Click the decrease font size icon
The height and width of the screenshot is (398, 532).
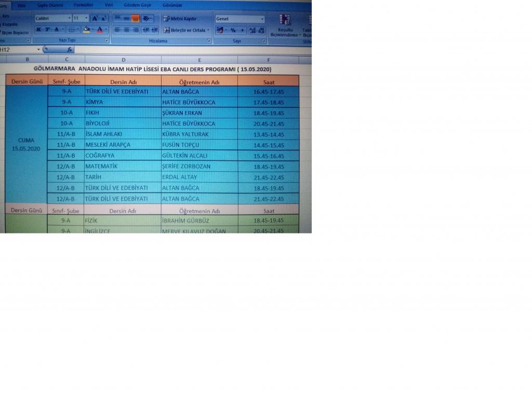(104, 18)
